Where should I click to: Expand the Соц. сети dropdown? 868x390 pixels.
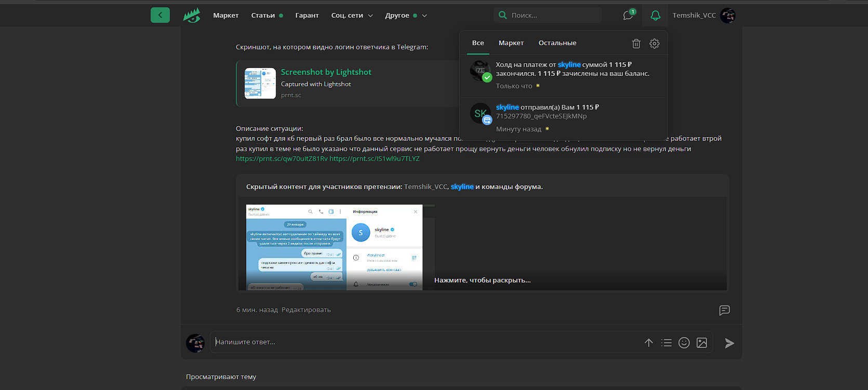[352, 16]
